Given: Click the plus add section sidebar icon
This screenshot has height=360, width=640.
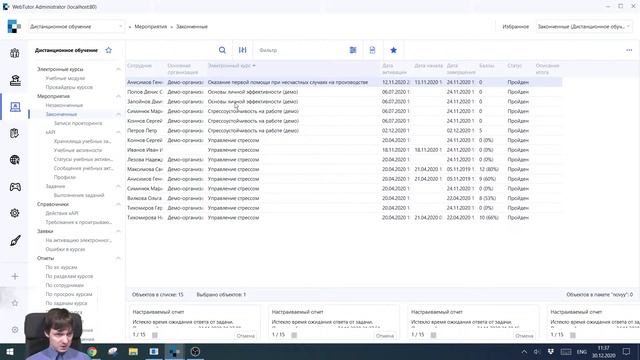Looking at the screenshot, I should 15,276.
